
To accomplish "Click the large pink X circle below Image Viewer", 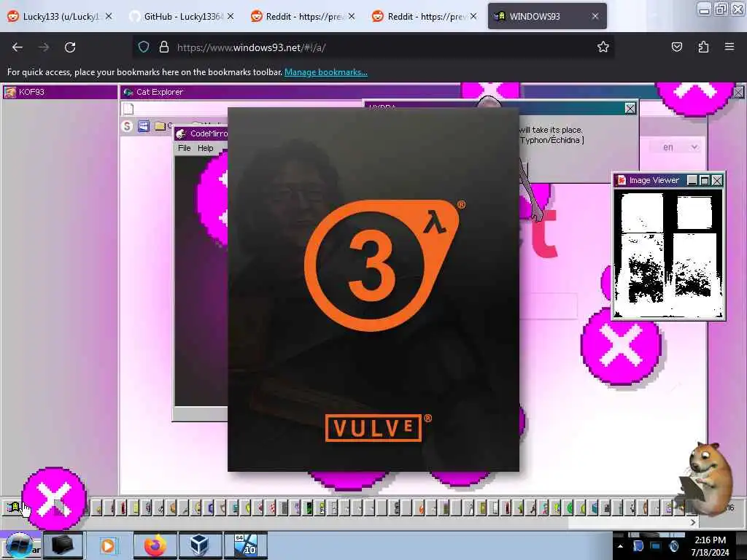I will click(622, 346).
